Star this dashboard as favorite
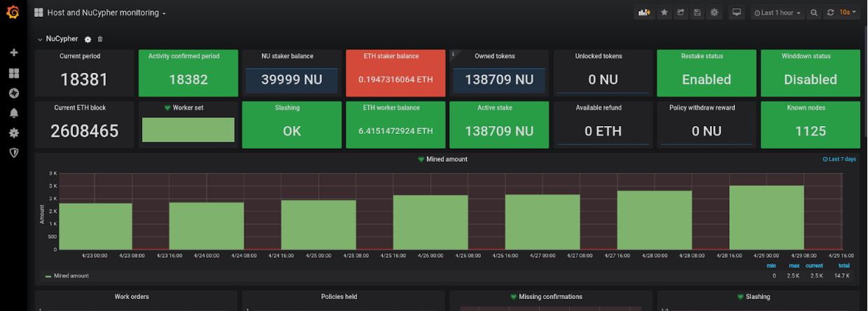Screen dimensions: 868x311 tap(664, 13)
